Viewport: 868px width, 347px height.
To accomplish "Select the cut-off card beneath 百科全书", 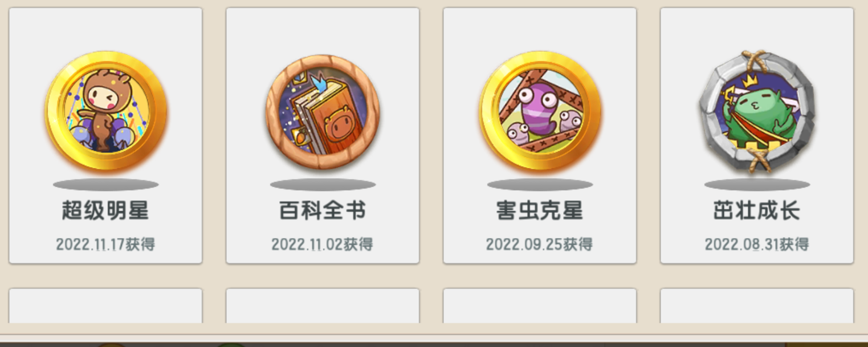I will coord(323,306).
